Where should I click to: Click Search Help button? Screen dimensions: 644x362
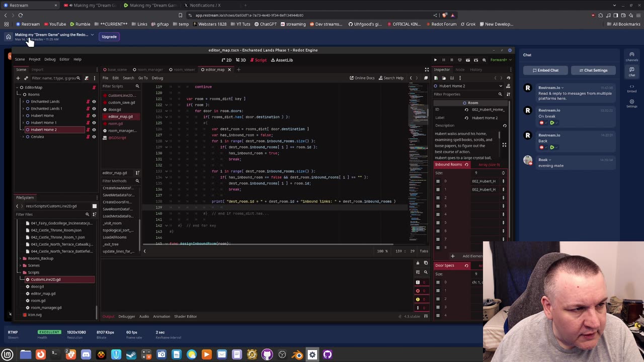click(x=391, y=78)
